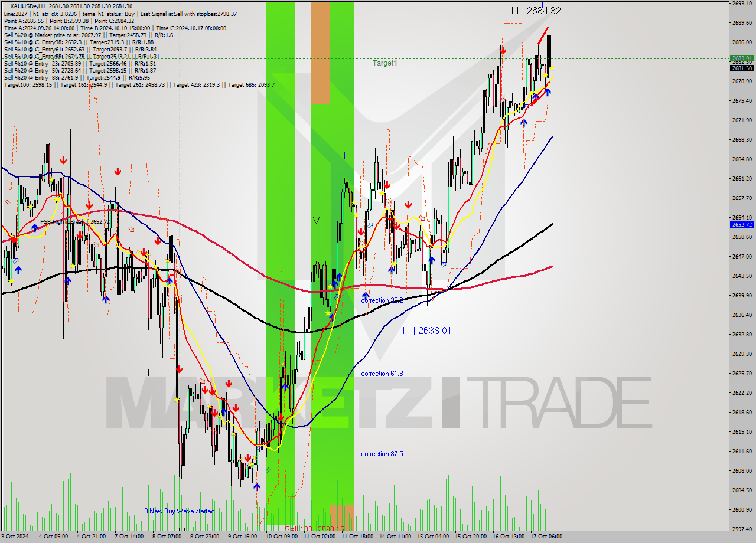Select the 'correction 87.5' label
Image resolution: width=756 pixels, height=543 pixels.
click(382, 454)
